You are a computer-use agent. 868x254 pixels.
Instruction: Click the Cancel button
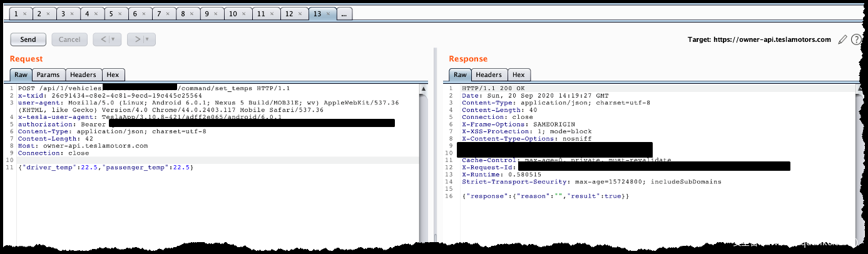[x=69, y=39]
